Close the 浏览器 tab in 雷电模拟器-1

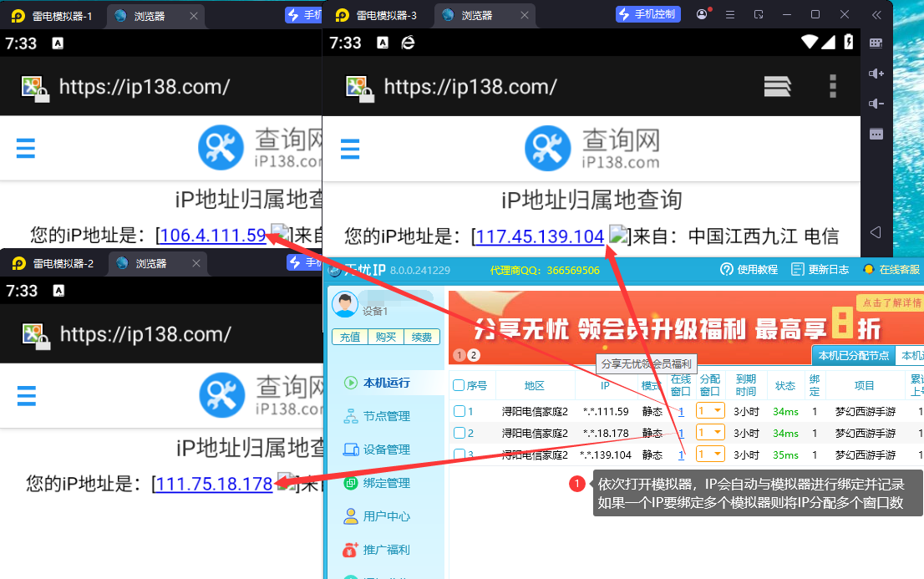pos(193,16)
